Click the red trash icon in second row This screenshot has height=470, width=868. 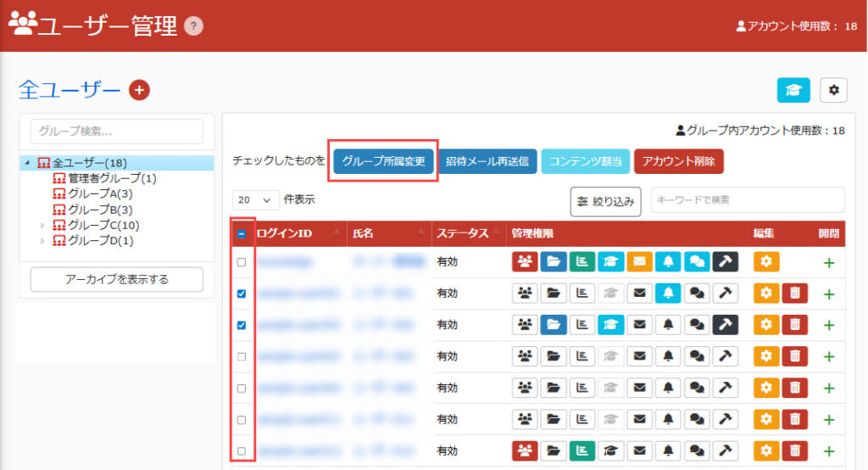[x=794, y=294]
